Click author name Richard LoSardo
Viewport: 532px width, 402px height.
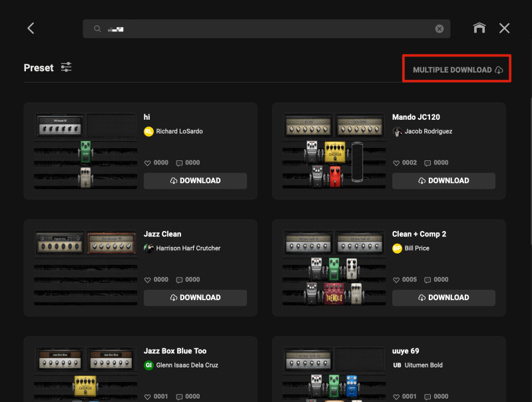(x=180, y=131)
